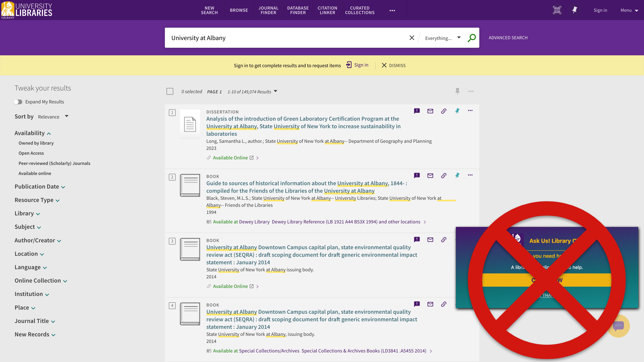Select result number 4 checkbox
Image resolution: width=644 pixels, height=362 pixels.
click(172, 306)
